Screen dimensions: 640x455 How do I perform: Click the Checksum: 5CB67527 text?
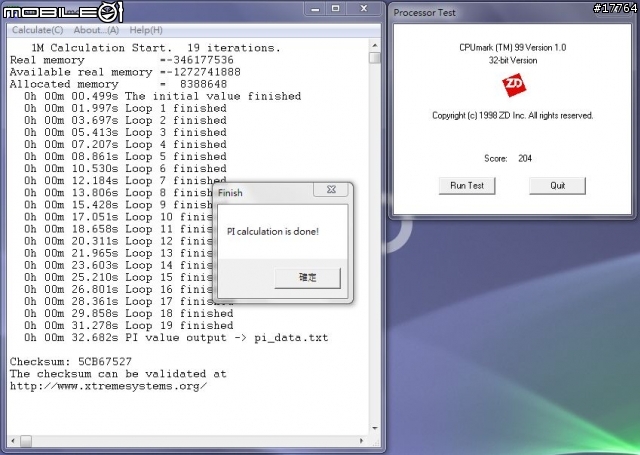[x=71, y=362]
